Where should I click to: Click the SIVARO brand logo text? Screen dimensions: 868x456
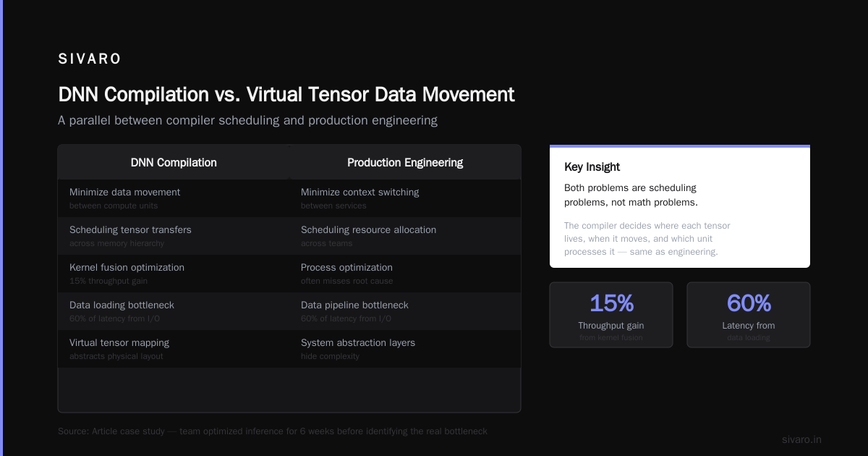90,59
